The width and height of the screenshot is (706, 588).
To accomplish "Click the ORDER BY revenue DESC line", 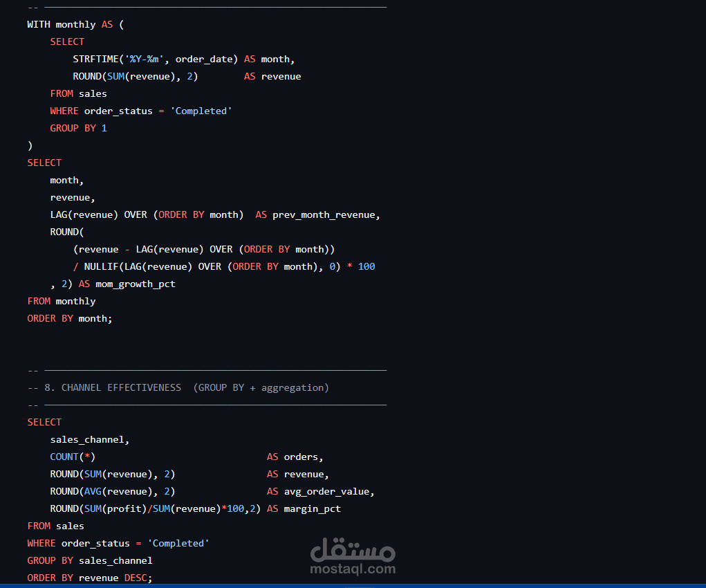I will [90, 578].
